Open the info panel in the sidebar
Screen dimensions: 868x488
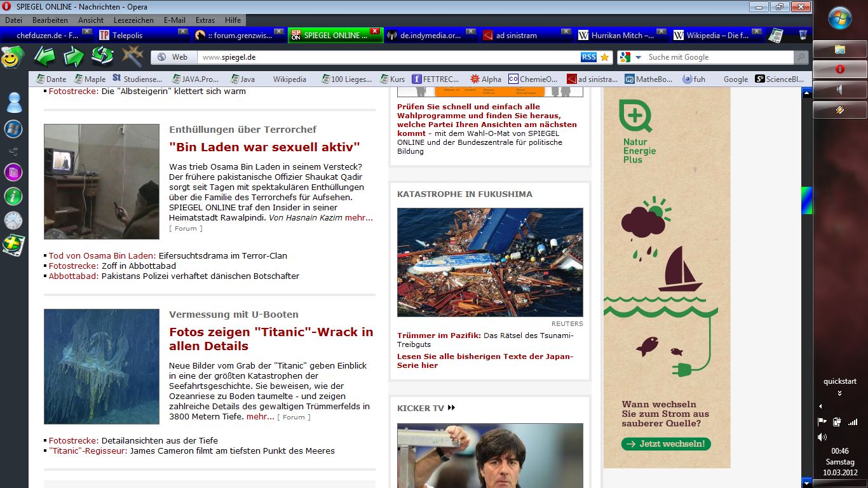click(x=13, y=196)
